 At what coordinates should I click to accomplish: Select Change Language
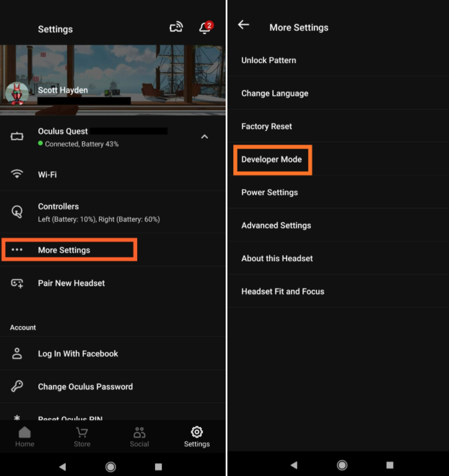(275, 93)
